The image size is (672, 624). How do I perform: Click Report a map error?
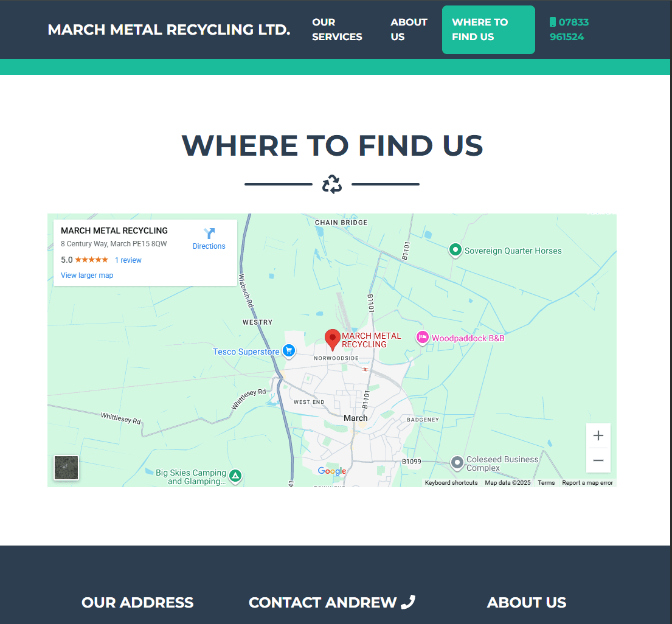pos(587,482)
